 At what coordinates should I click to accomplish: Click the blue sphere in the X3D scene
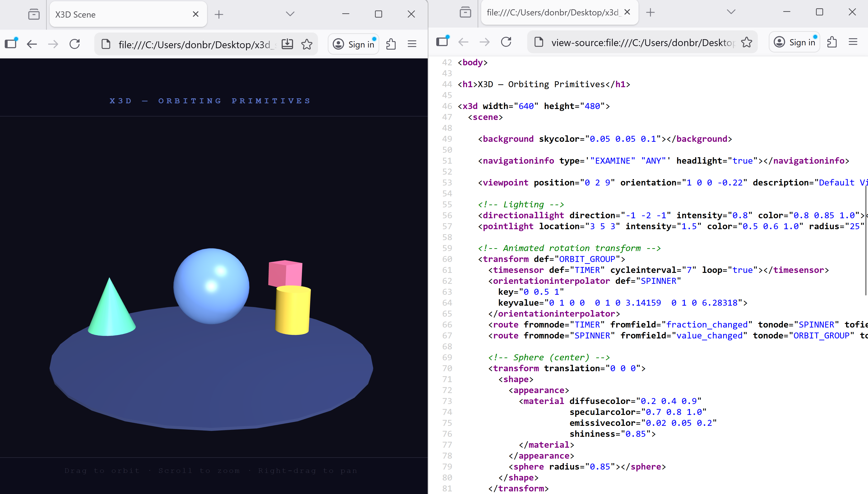pos(211,286)
